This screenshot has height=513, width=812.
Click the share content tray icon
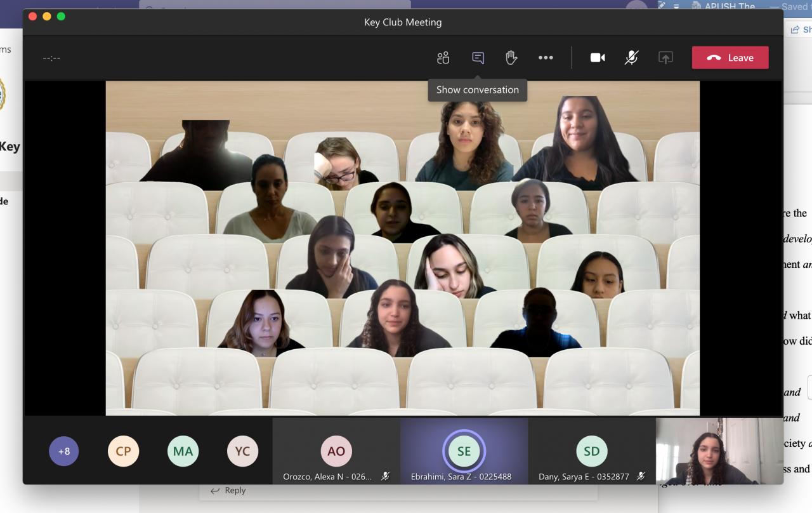(665, 58)
